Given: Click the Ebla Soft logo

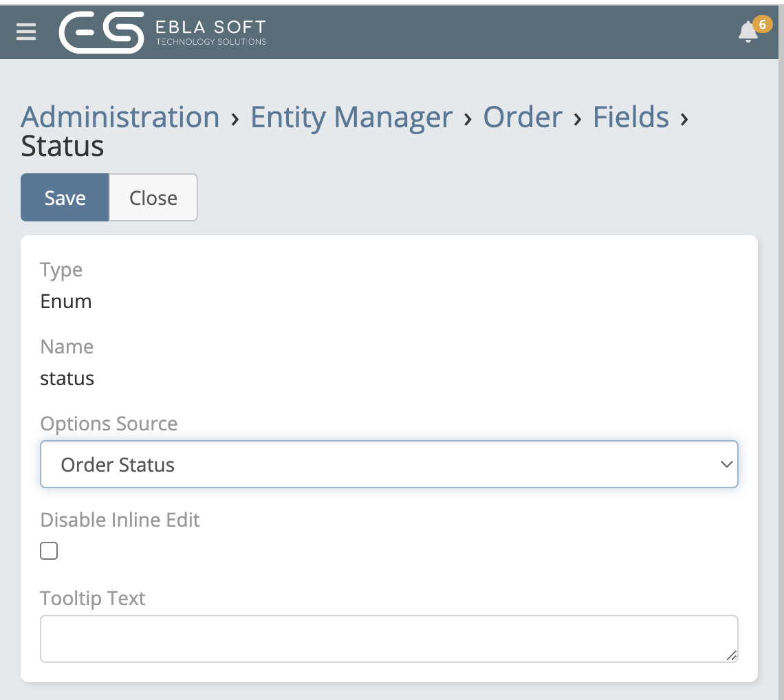Looking at the screenshot, I should (102, 32).
